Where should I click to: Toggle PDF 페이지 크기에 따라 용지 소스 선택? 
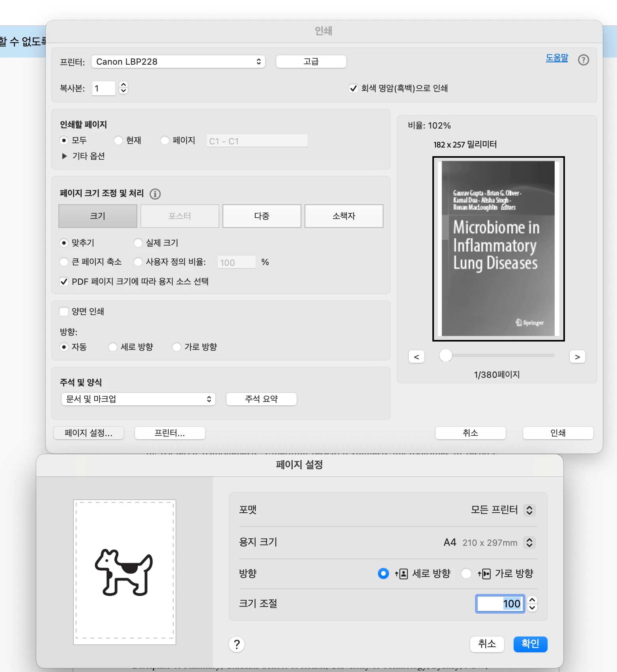64,282
